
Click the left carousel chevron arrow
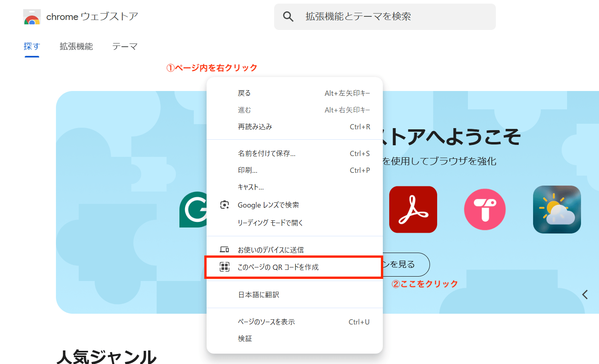point(585,295)
